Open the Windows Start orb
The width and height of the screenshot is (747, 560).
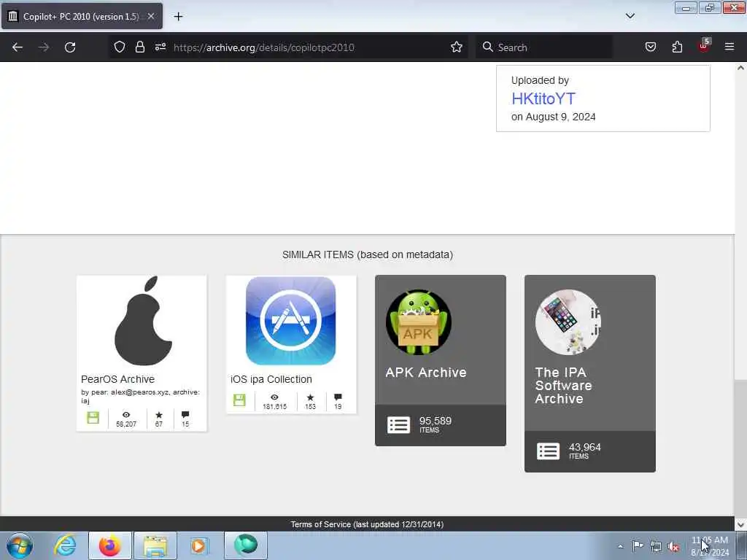[19, 545]
